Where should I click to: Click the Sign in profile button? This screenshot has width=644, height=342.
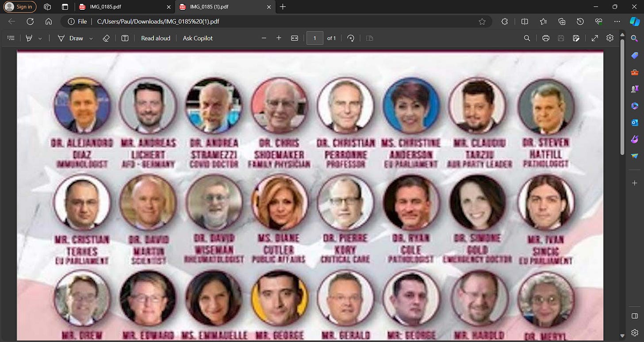20,7
